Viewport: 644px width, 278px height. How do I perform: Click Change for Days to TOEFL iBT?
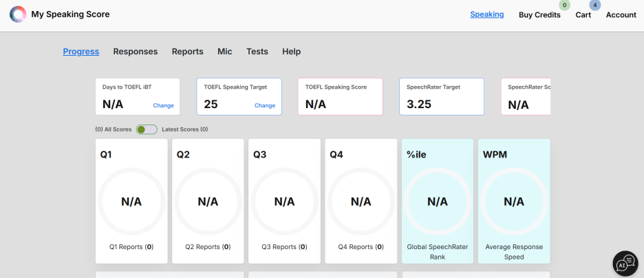tap(164, 105)
